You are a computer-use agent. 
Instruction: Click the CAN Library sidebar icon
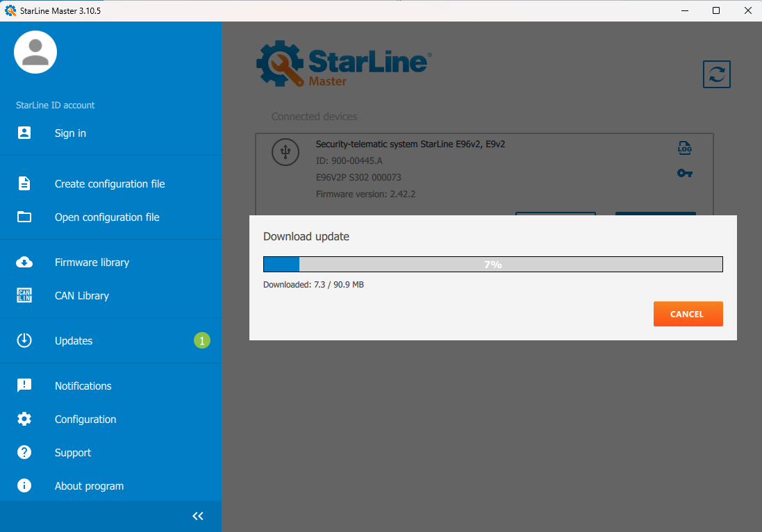tap(24, 296)
